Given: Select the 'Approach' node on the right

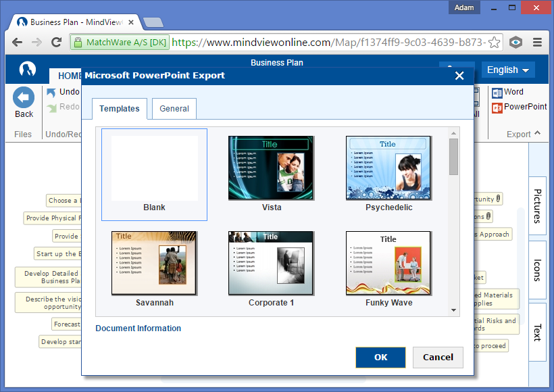Looking at the screenshot, I should (x=493, y=235).
